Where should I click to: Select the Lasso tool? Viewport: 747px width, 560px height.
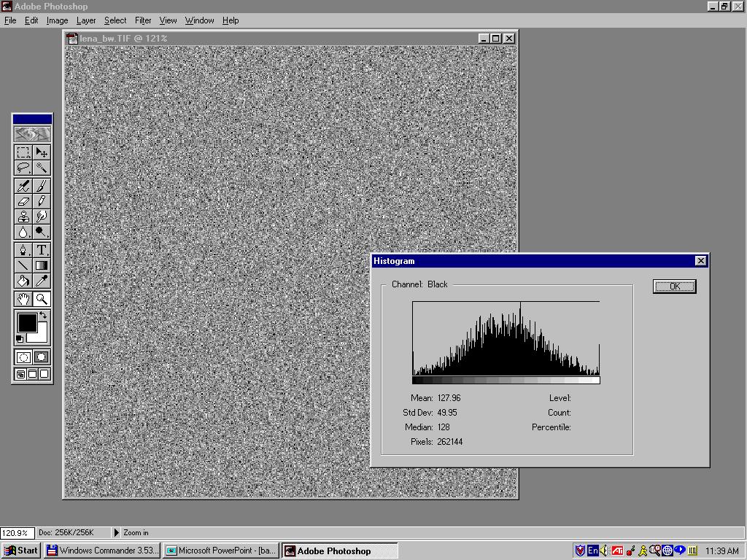point(23,168)
